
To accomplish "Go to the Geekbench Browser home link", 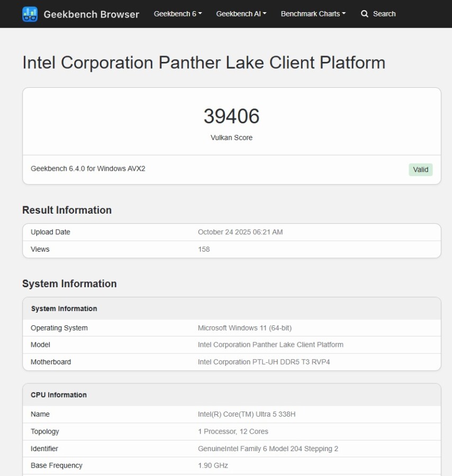I will point(91,14).
